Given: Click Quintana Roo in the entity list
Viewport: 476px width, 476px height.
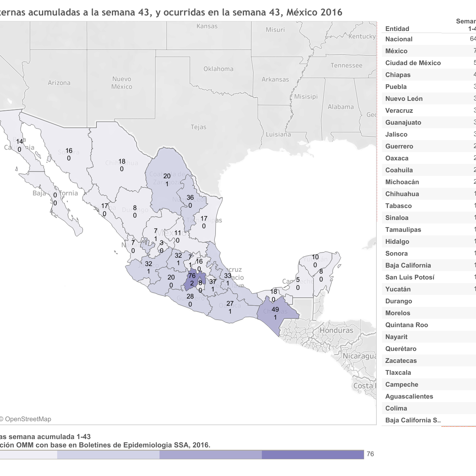Looking at the screenshot, I should coord(407,325).
